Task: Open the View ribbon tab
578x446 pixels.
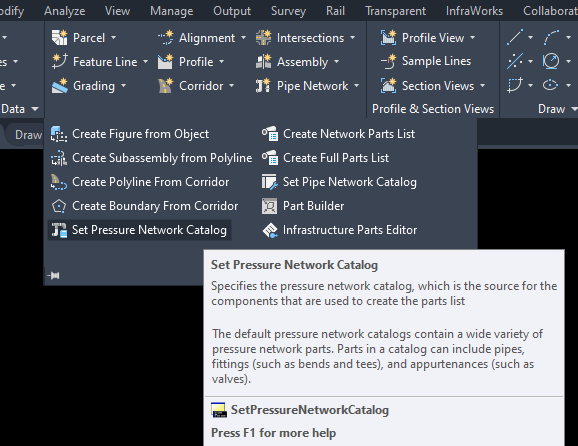Action: tap(117, 11)
